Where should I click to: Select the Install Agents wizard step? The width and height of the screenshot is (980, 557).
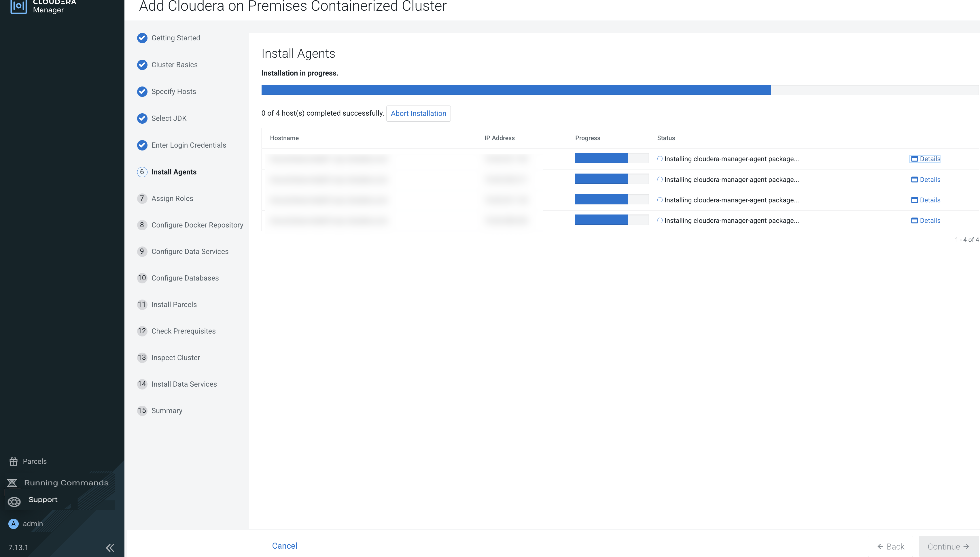point(173,172)
